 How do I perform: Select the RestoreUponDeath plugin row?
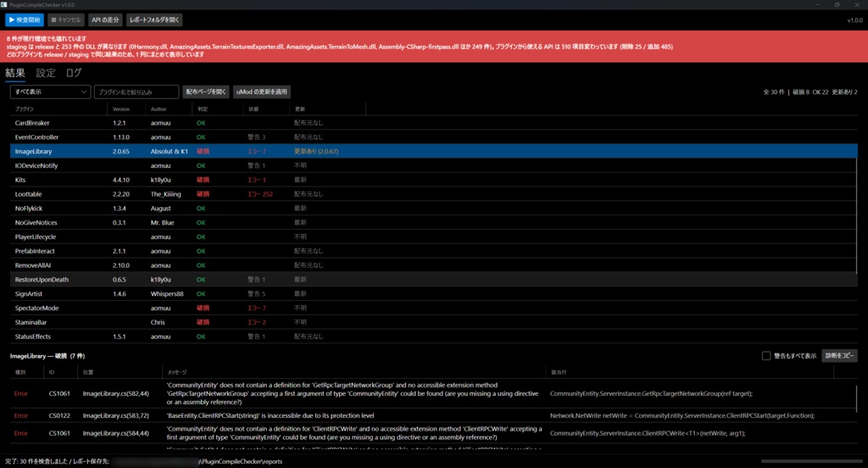[433, 280]
